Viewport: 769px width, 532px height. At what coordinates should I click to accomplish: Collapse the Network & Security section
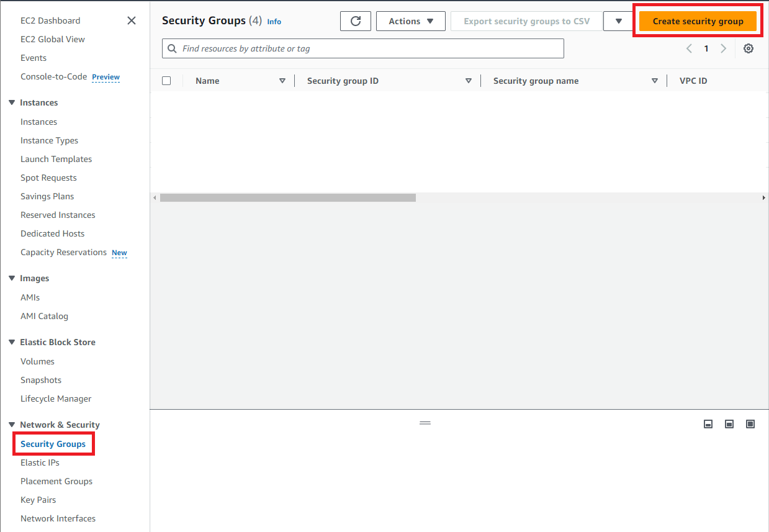[12, 425]
